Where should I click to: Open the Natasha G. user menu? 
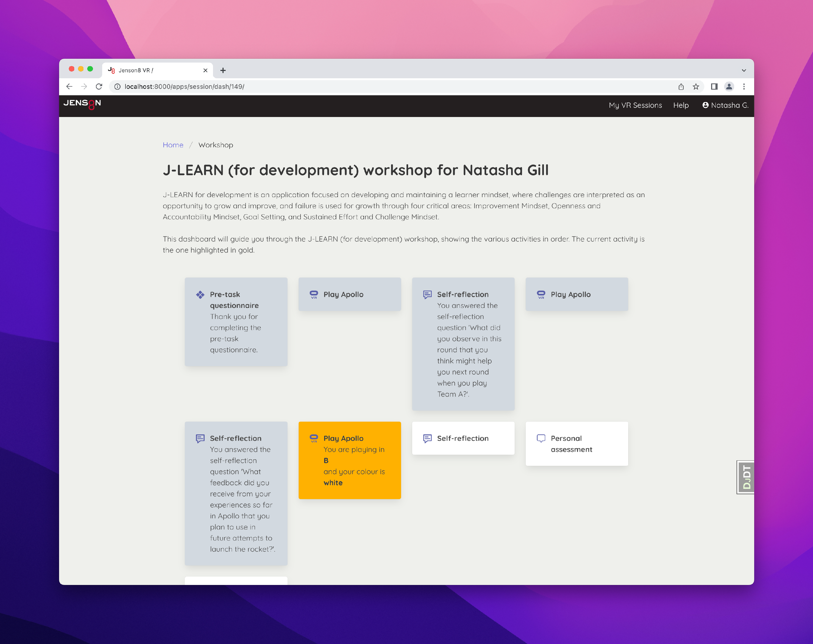click(725, 106)
